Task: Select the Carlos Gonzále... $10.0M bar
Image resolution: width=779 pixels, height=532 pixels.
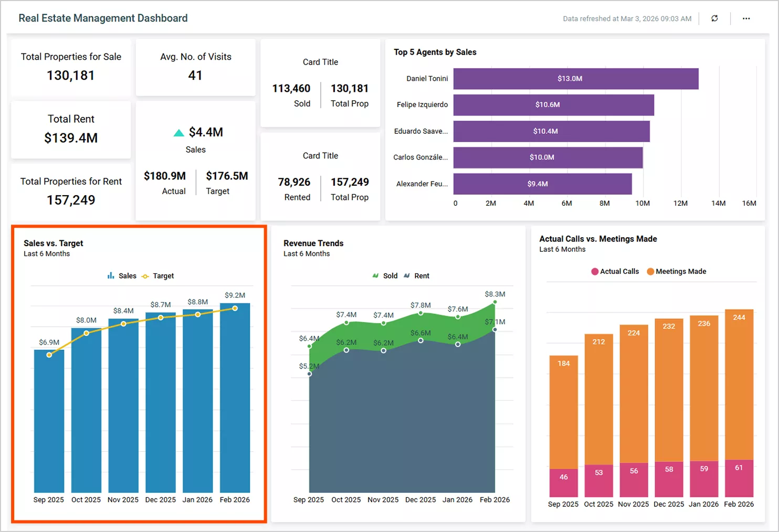Action: (548, 157)
